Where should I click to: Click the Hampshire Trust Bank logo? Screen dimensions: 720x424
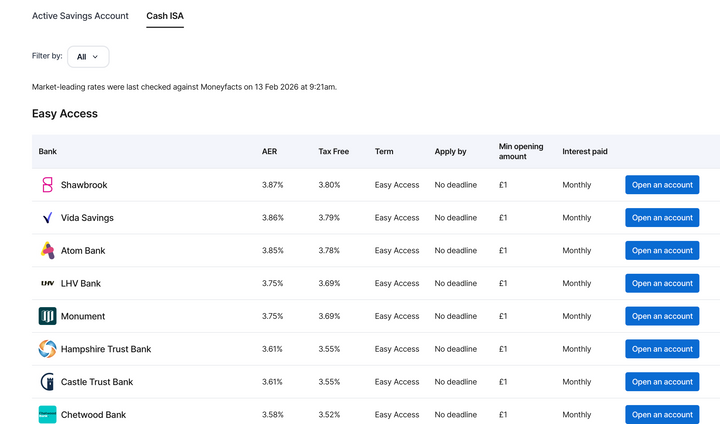(x=47, y=349)
